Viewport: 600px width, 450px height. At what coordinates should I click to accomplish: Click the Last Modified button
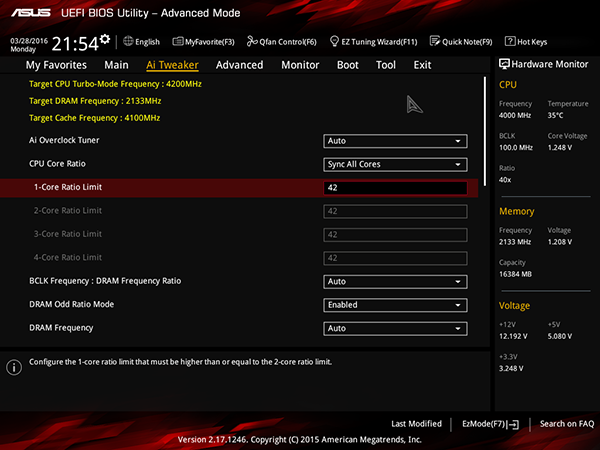click(416, 424)
